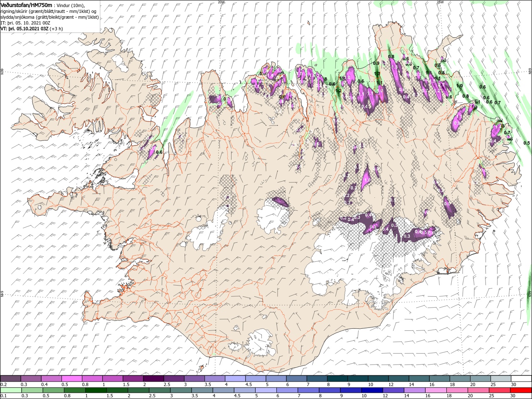Pick the lower legend swatch starting at 0.8
Image resolution: width=532 pixels, height=399 pixels.
click(74, 390)
